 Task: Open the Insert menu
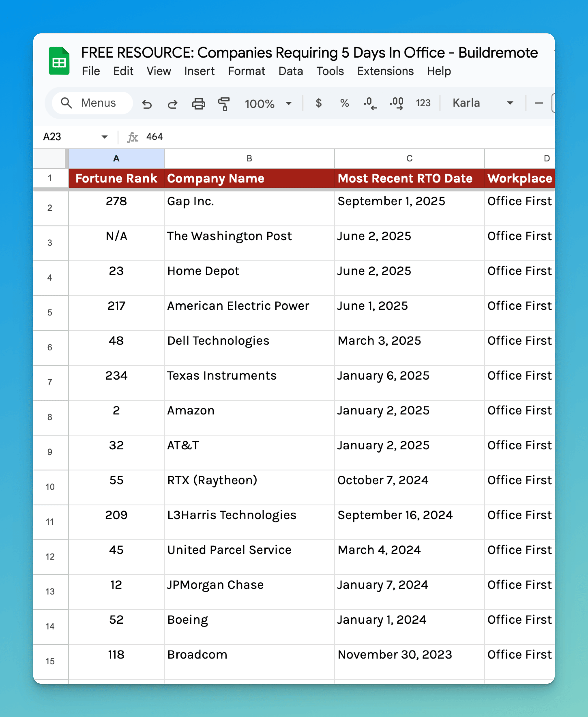point(199,71)
